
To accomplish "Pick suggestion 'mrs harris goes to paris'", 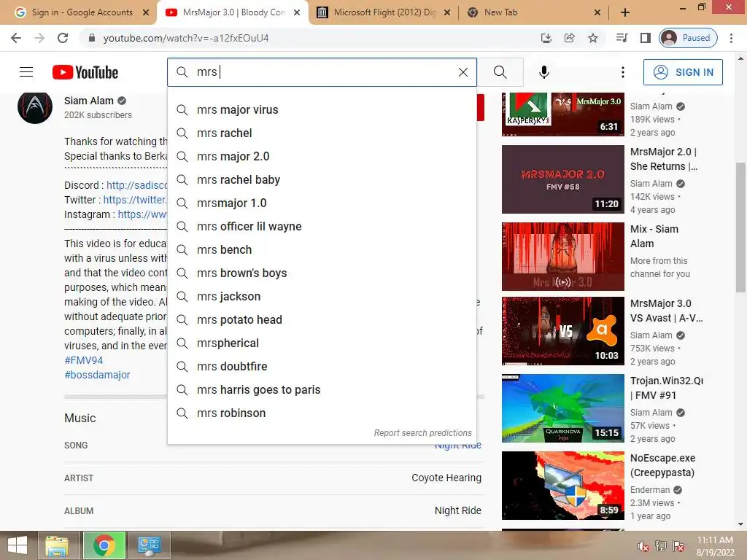I will click(322, 389).
